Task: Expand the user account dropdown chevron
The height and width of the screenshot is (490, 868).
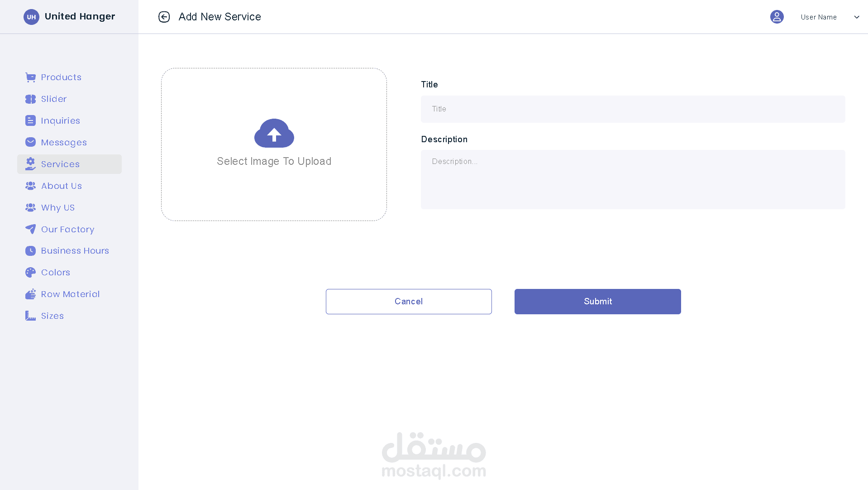Action: 856,17
